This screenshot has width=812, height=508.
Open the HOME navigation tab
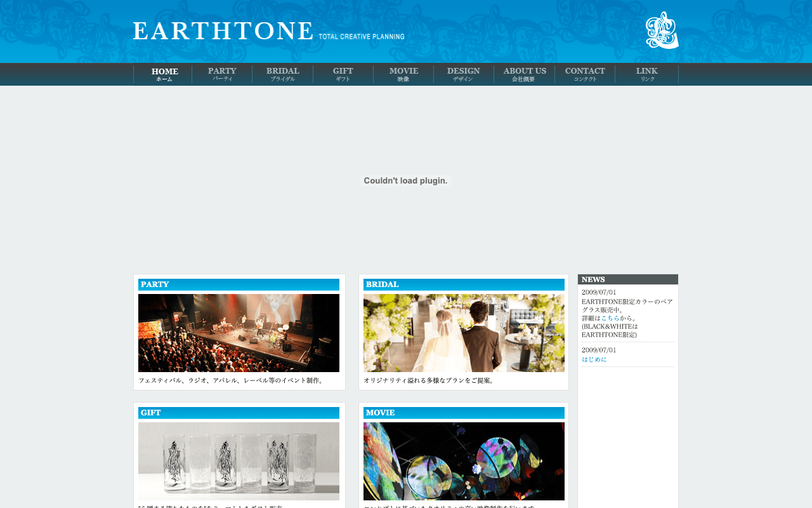[164, 74]
